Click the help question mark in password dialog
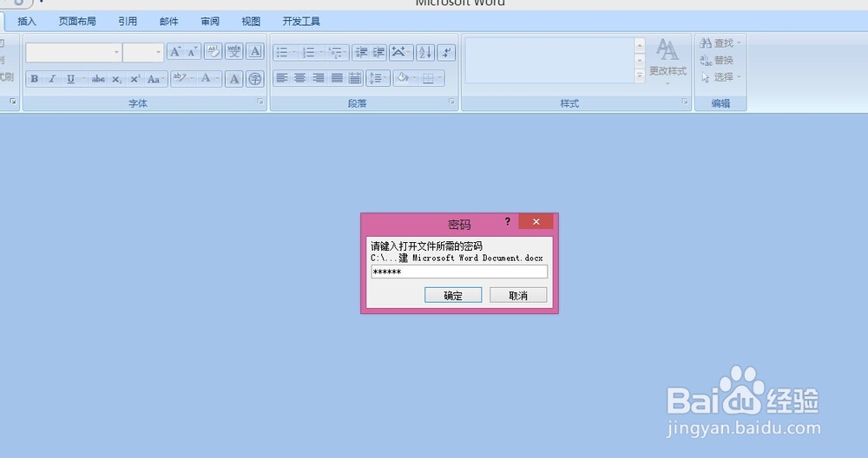 pos(508,221)
